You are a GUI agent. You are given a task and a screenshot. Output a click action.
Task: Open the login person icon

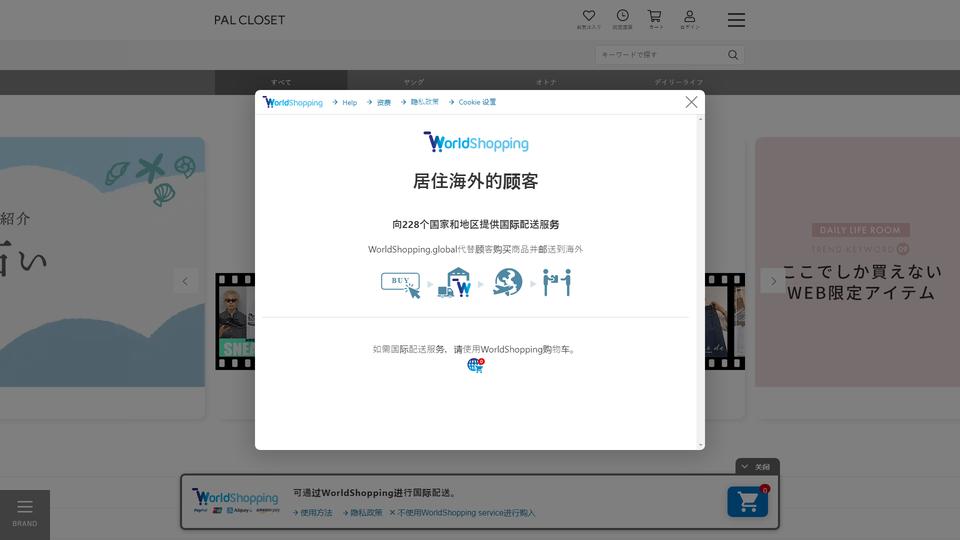pos(689,19)
